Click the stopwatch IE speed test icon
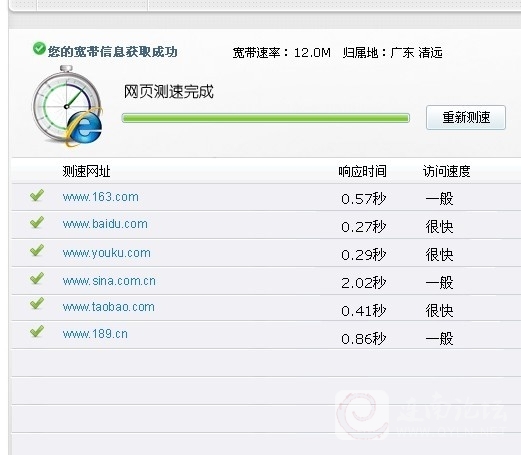The height and width of the screenshot is (455, 521). coord(67,106)
